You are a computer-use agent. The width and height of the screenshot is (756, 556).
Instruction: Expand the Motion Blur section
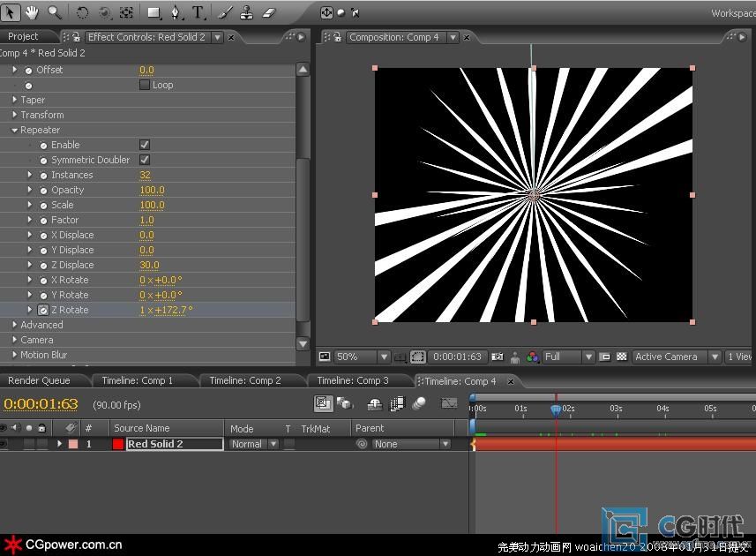15,355
